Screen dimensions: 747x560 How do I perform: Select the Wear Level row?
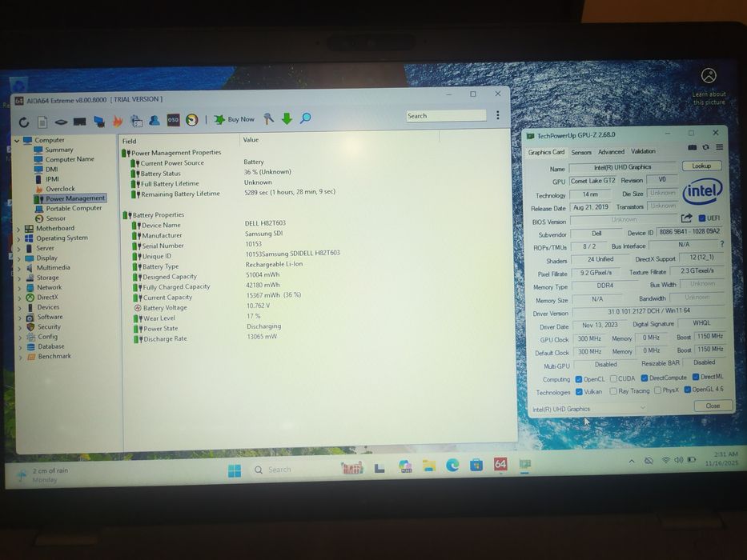[x=159, y=318]
